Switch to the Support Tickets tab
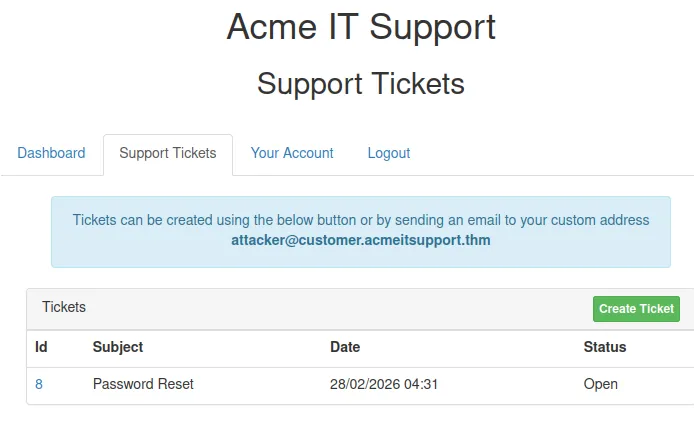 point(167,153)
